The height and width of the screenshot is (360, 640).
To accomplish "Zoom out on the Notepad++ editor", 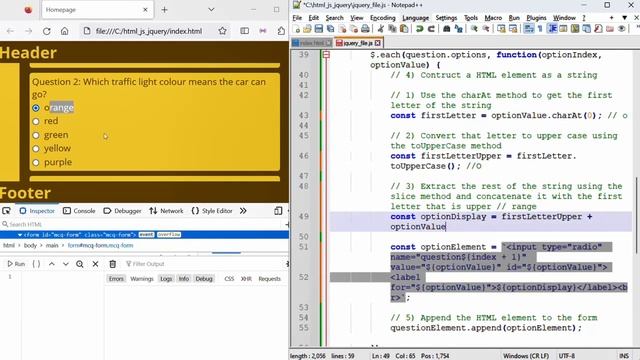I will tap(486, 29).
